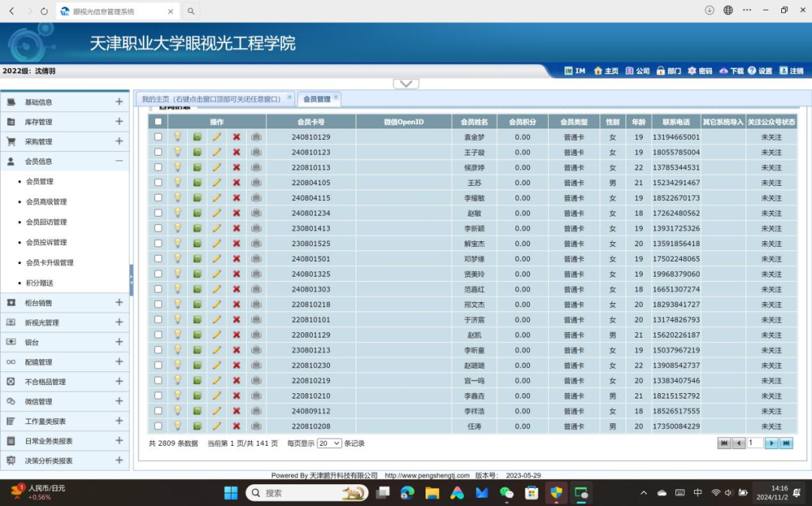812x506 pixels.
Task: Go to previous page of records
Action: pos(739,443)
